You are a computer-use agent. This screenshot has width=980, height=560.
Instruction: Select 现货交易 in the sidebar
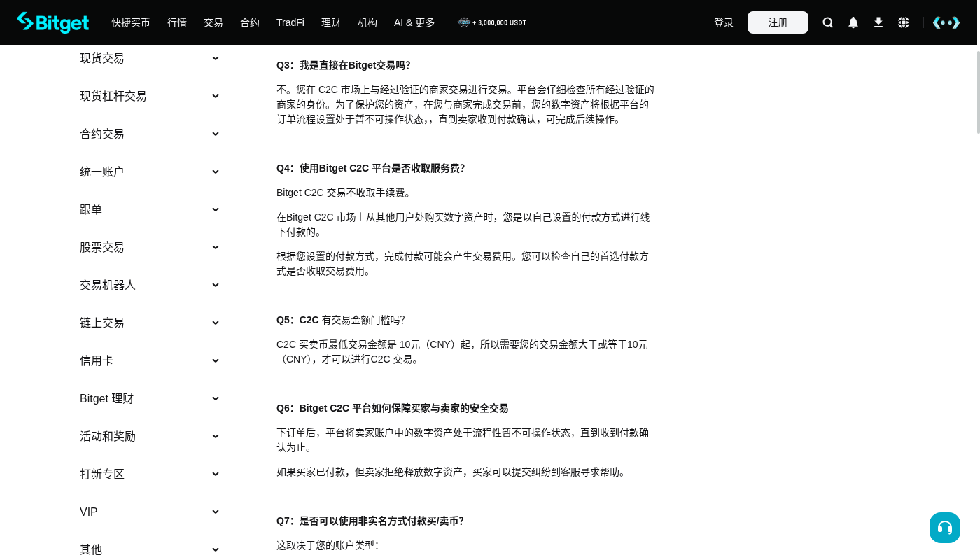pyautogui.click(x=102, y=58)
